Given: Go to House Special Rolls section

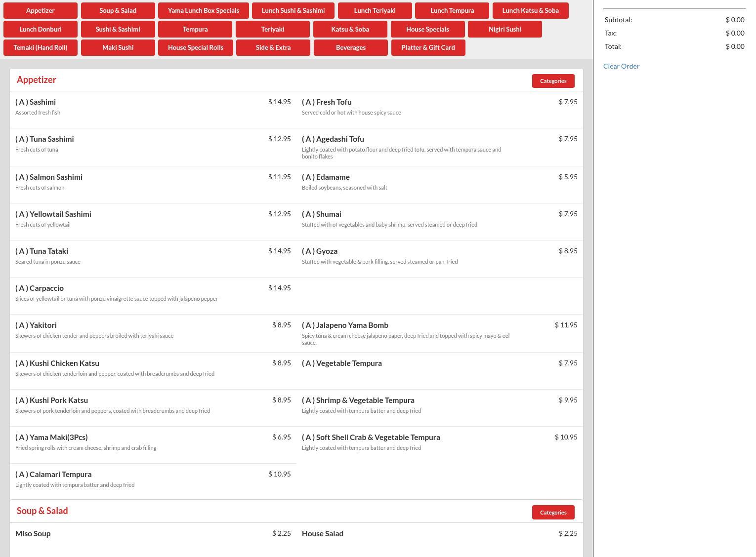Looking at the screenshot, I should click(195, 47).
